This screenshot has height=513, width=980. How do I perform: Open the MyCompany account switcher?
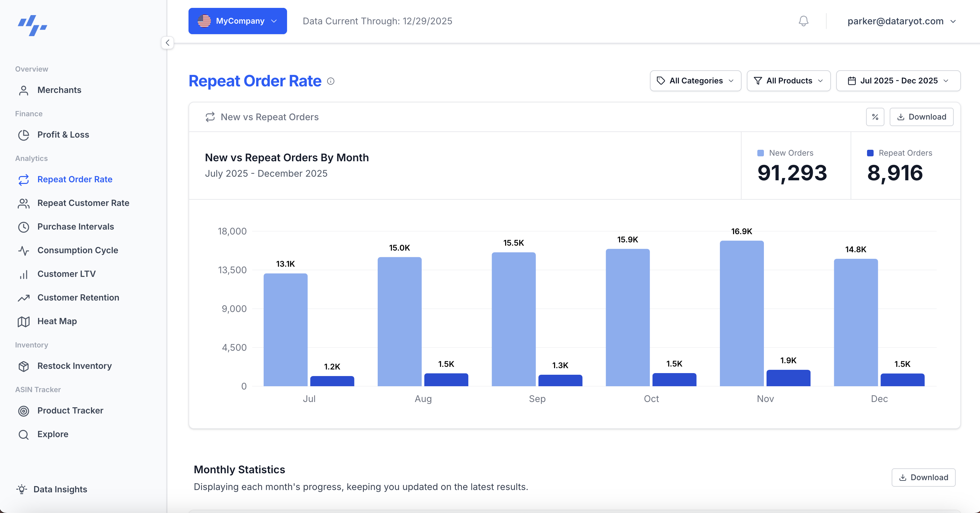[x=237, y=21]
